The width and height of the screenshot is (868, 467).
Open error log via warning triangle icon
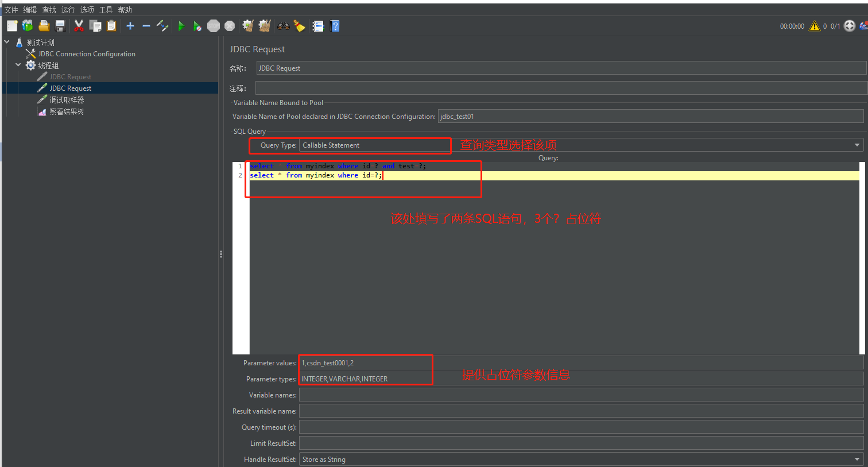coord(815,25)
